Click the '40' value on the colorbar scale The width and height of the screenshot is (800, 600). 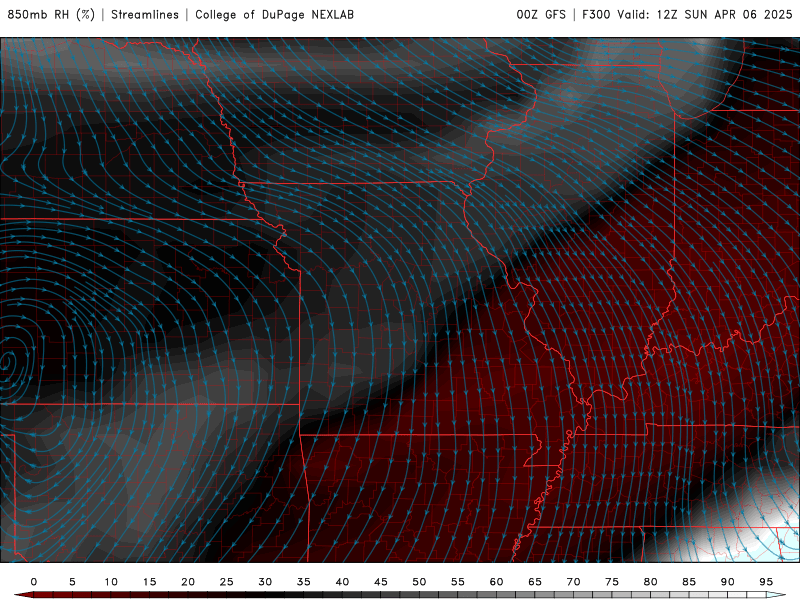tap(342, 582)
